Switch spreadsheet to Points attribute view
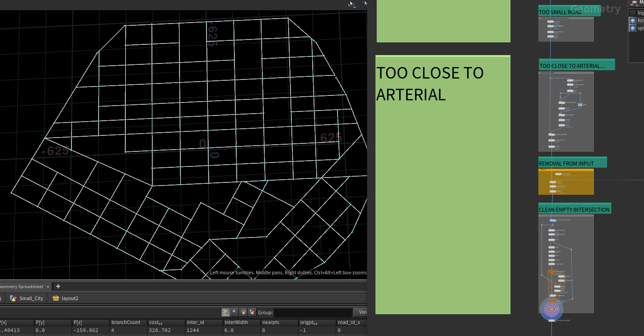 pos(225,312)
